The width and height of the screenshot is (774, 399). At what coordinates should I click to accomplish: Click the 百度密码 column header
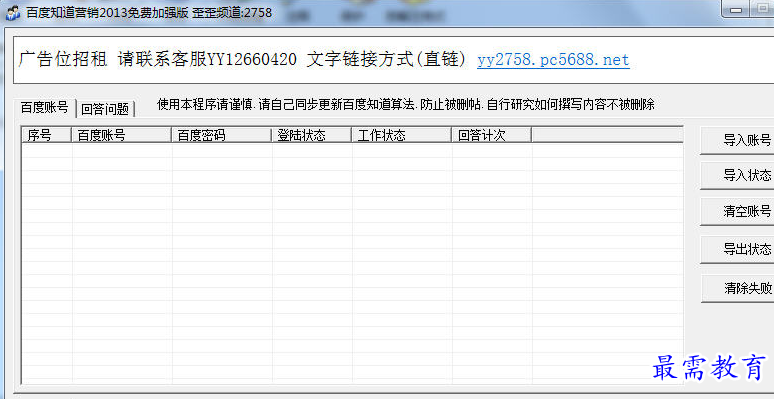pyautogui.click(x=221, y=135)
